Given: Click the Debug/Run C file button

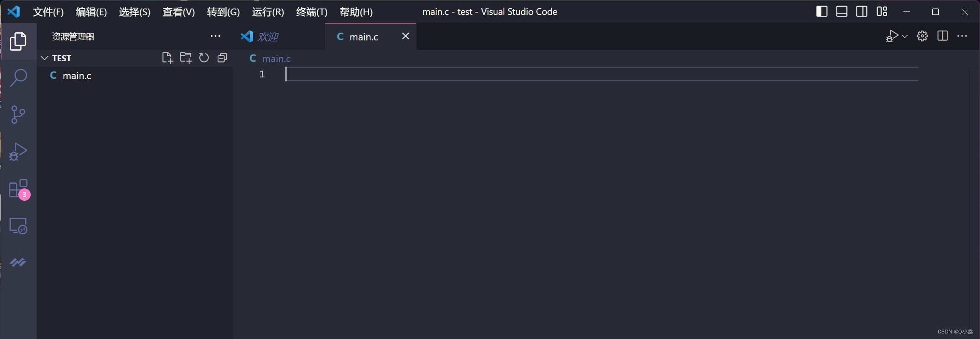Looking at the screenshot, I should pos(892,36).
